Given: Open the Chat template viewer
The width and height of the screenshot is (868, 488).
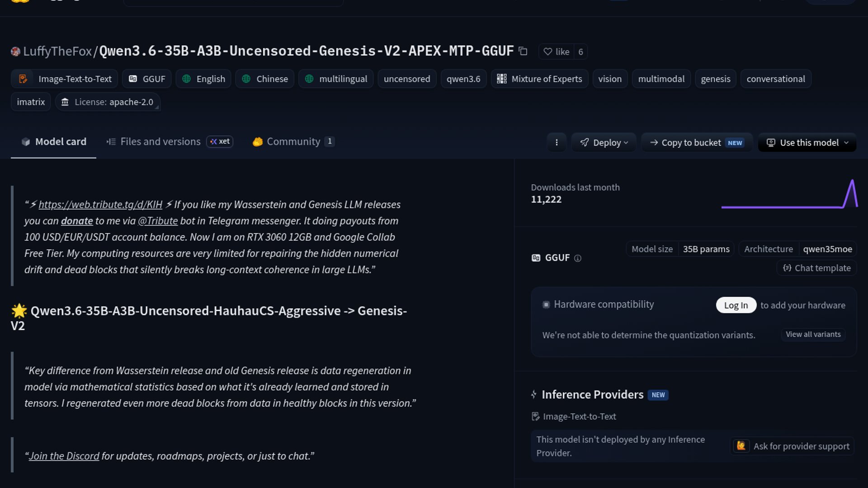Looking at the screenshot, I should point(817,268).
